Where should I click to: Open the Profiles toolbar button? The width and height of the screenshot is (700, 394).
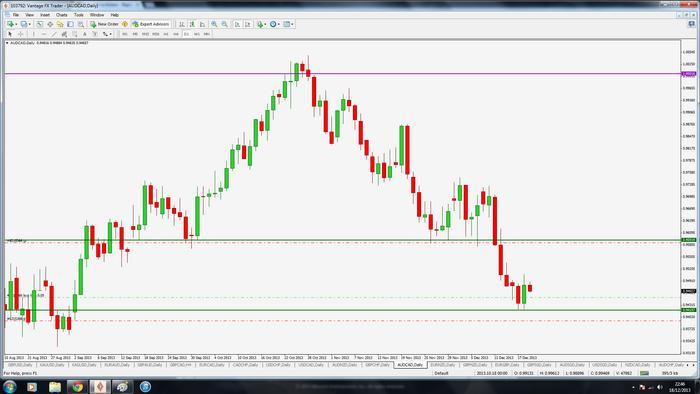pyautogui.click(x=24, y=24)
